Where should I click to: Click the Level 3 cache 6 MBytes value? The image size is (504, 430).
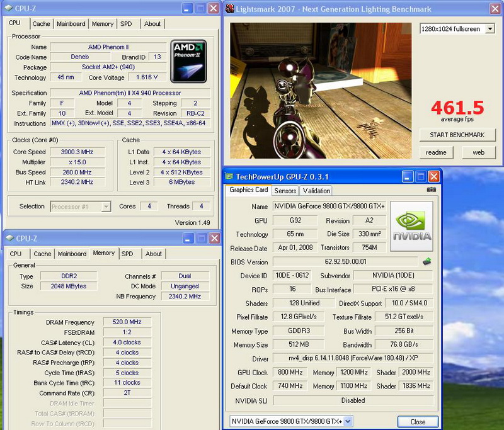coord(182,182)
